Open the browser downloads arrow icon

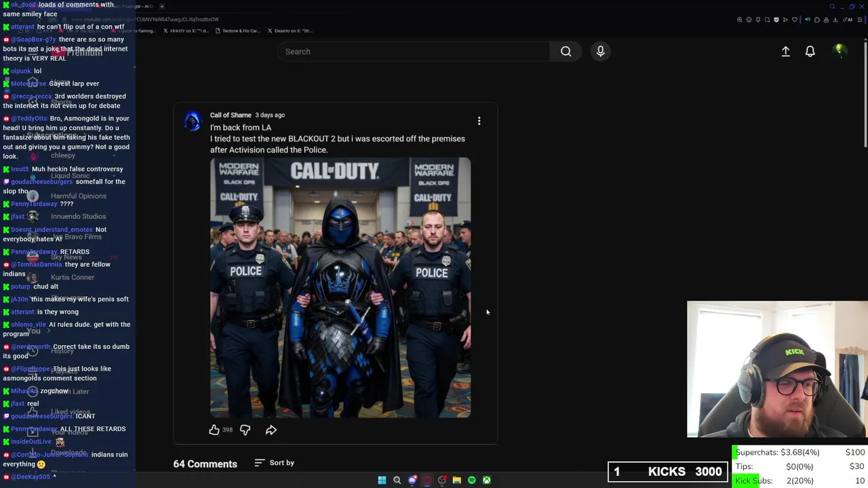point(835,20)
